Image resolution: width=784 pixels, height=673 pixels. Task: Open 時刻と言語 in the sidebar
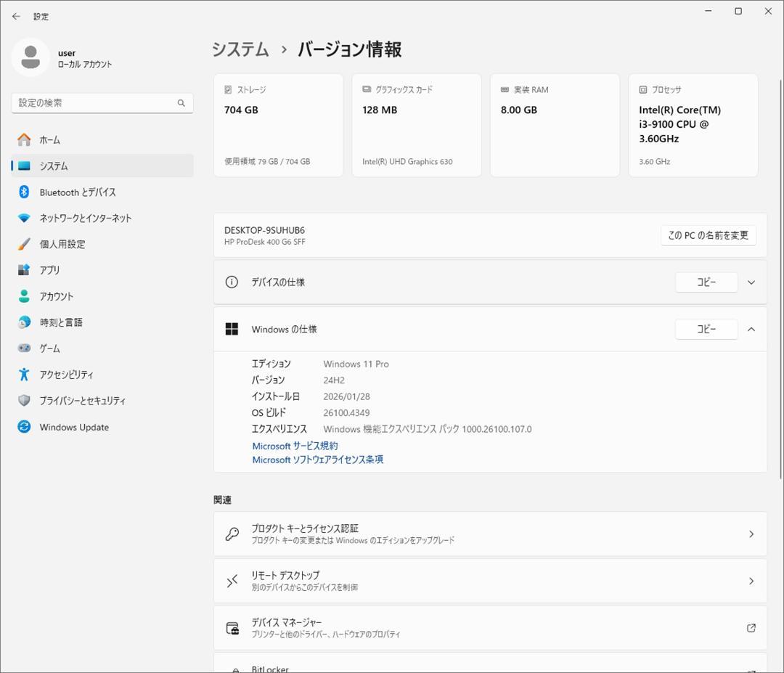[x=102, y=322]
